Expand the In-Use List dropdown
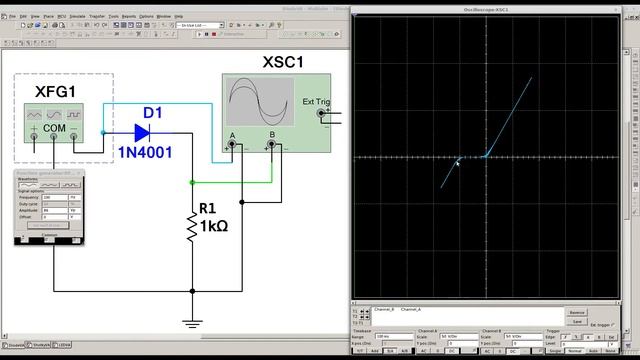The height and width of the screenshot is (360, 640). point(221,25)
